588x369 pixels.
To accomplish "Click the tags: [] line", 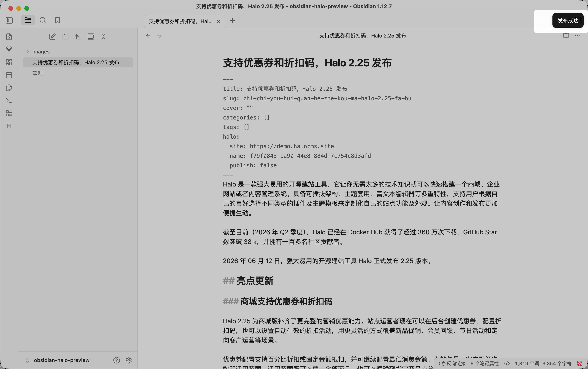I will click(236, 127).
